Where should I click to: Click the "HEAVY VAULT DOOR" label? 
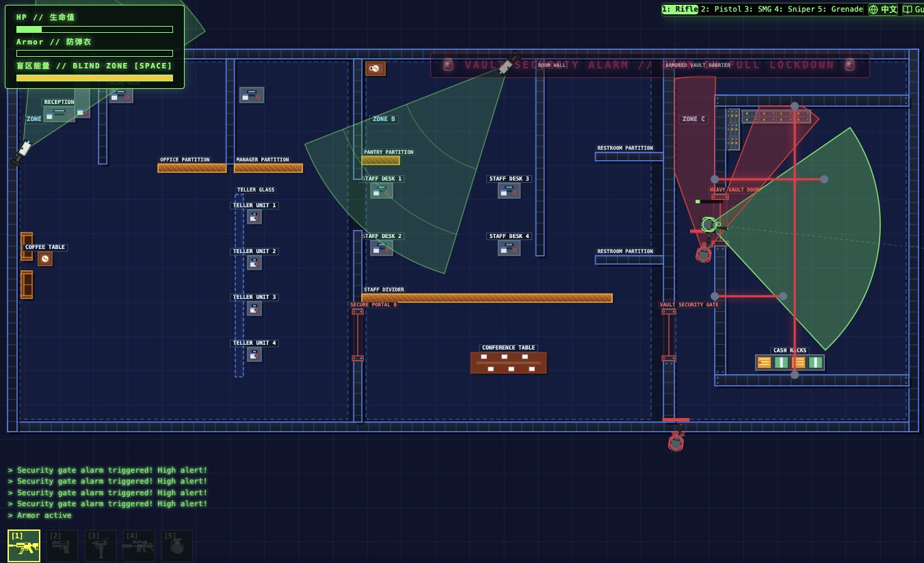(x=735, y=190)
